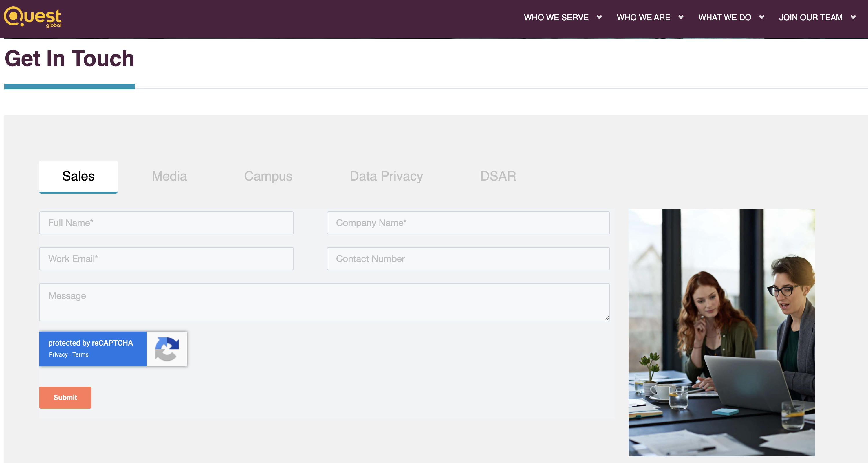
Task: Expand the WHO WE SERVE chevron
Action: tap(599, 17)
